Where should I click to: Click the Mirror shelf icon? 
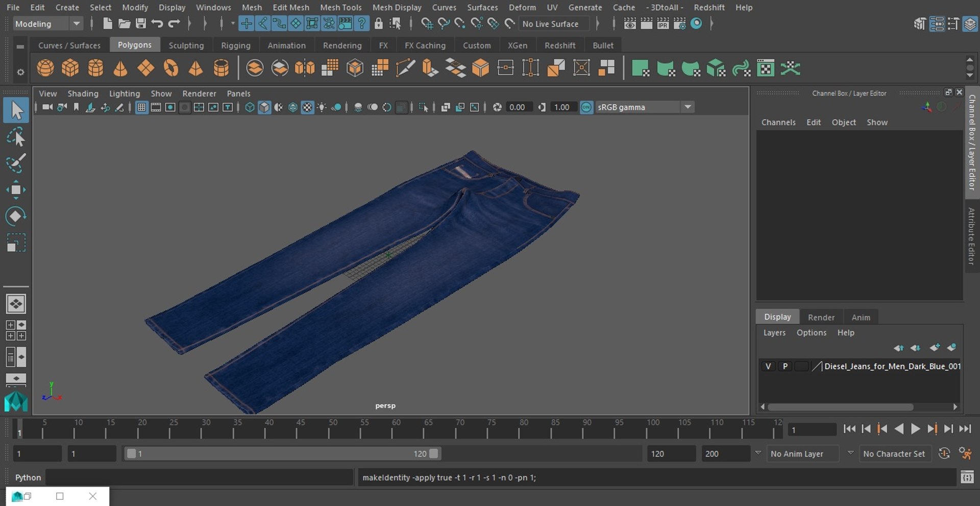pyautogui.click(x=305, y=68)
